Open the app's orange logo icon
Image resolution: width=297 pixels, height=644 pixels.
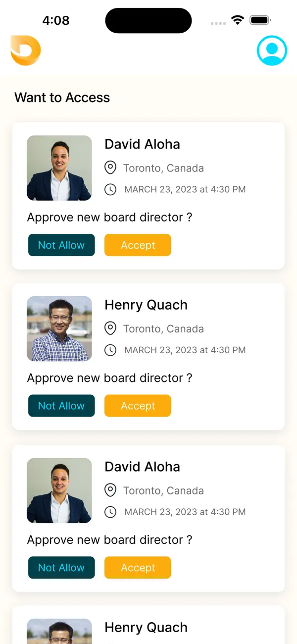tap(25, 51)
